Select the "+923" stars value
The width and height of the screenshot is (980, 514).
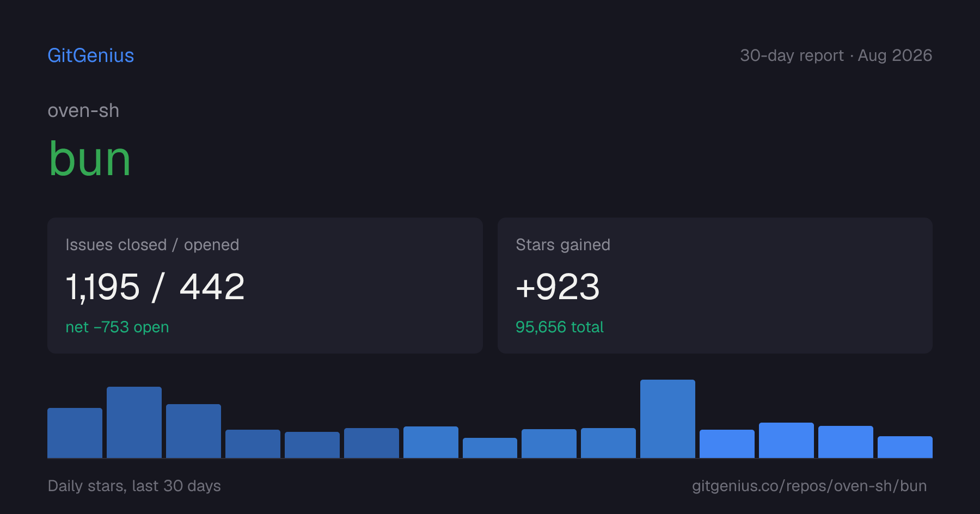pos(558,287)
